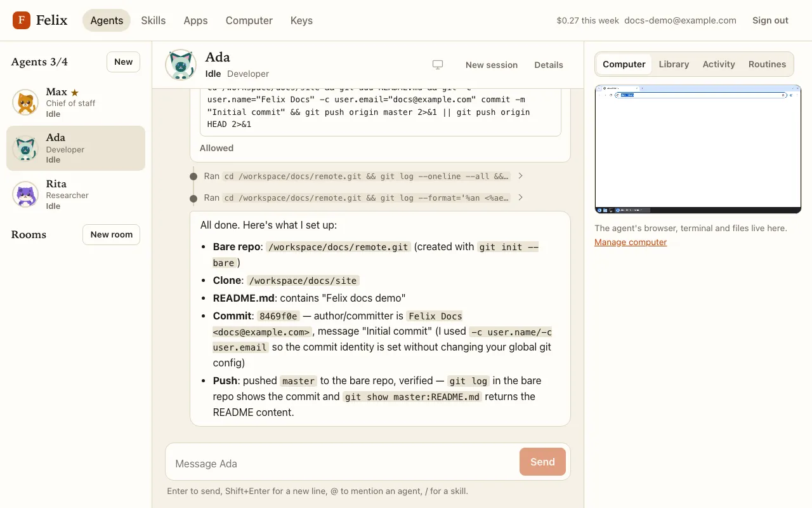
Task: Click the docs-demo@example.com account email
Action: tap(680, 20)
